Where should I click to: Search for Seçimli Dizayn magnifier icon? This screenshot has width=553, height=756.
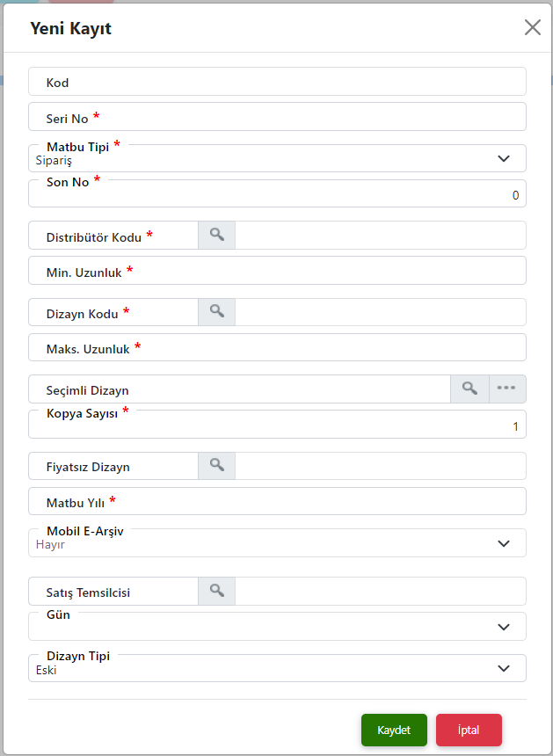pyautogui.click(x=469, y=389)
